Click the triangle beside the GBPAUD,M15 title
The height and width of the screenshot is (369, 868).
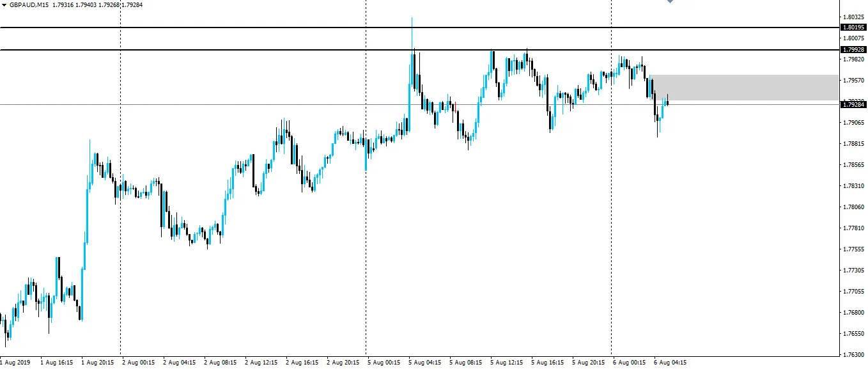click(4, 5)
